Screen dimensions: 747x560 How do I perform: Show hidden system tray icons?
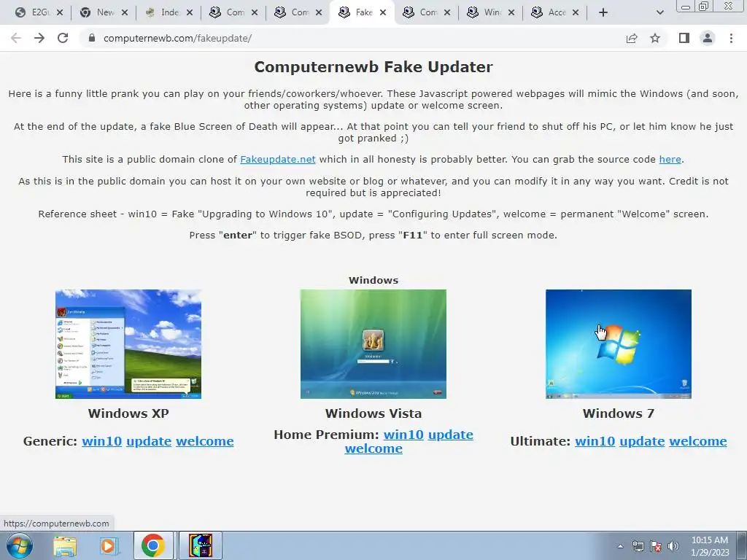[x=620, y=546]
